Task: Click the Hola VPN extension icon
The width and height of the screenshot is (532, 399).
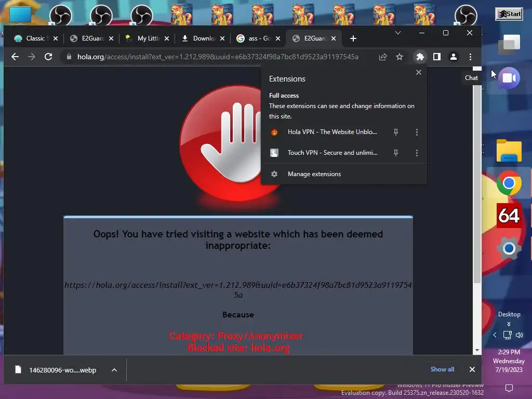Action: pos(274,132)
